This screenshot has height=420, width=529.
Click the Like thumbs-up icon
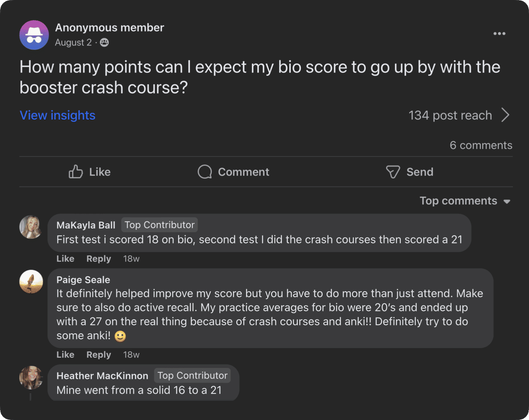(x=75, y=172)
